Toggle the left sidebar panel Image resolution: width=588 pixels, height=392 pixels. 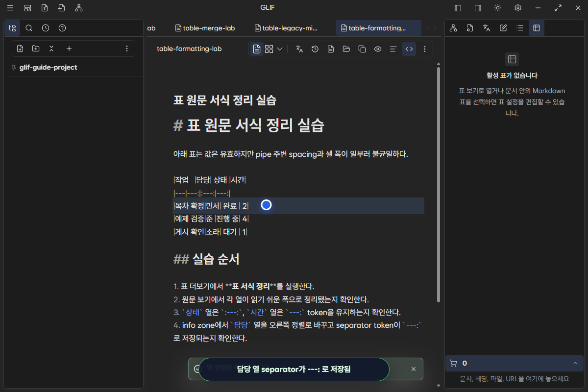click(x=458, y=8)
